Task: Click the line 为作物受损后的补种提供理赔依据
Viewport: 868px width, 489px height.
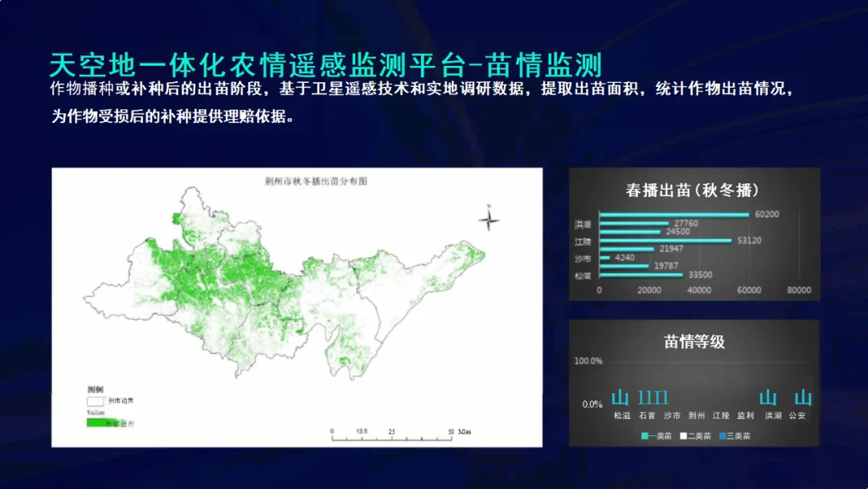Action: click(x=174, y=117)
